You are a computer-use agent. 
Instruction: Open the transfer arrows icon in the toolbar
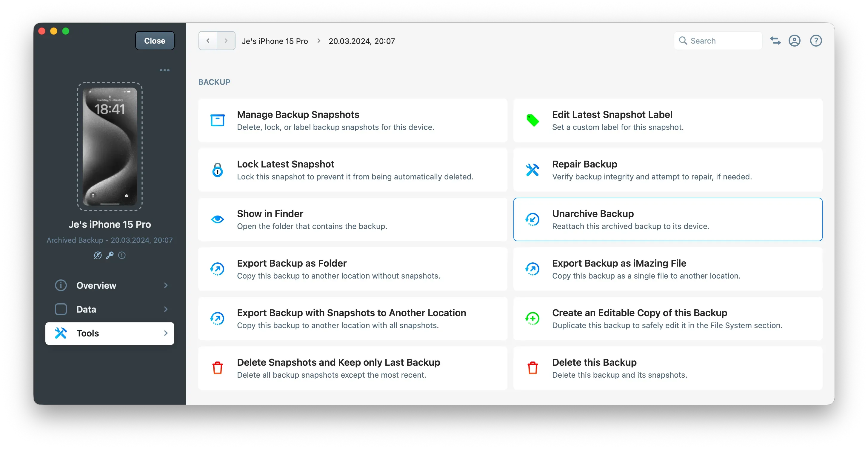pos(775,40)
